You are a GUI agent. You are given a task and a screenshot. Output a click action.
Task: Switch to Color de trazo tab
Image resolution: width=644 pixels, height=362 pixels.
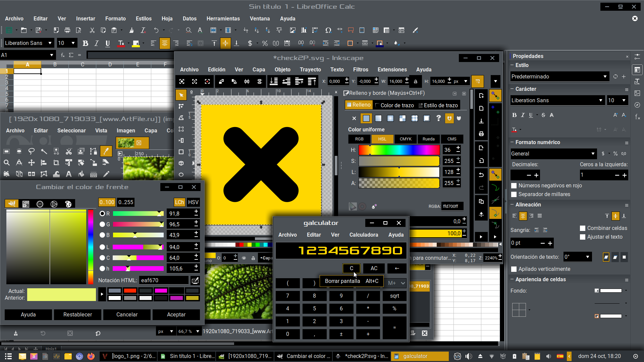[x=394, y=105]
